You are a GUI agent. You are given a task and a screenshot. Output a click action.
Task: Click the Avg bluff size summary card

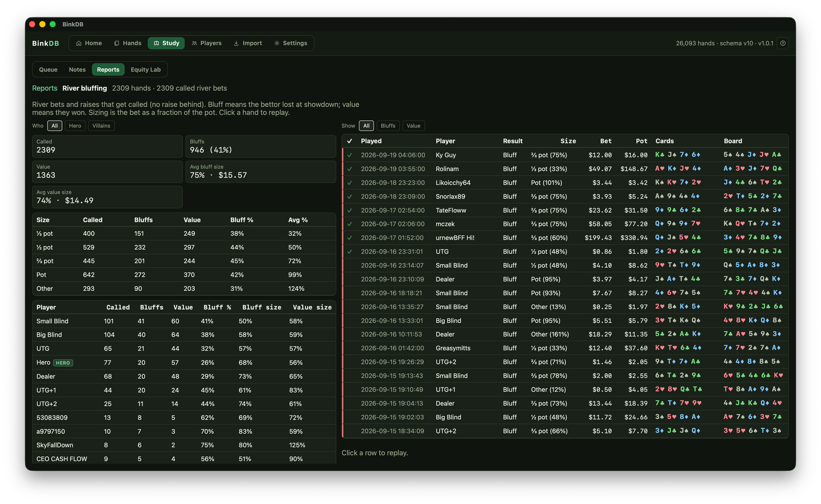pyautogui.click(x=261, y=171)
